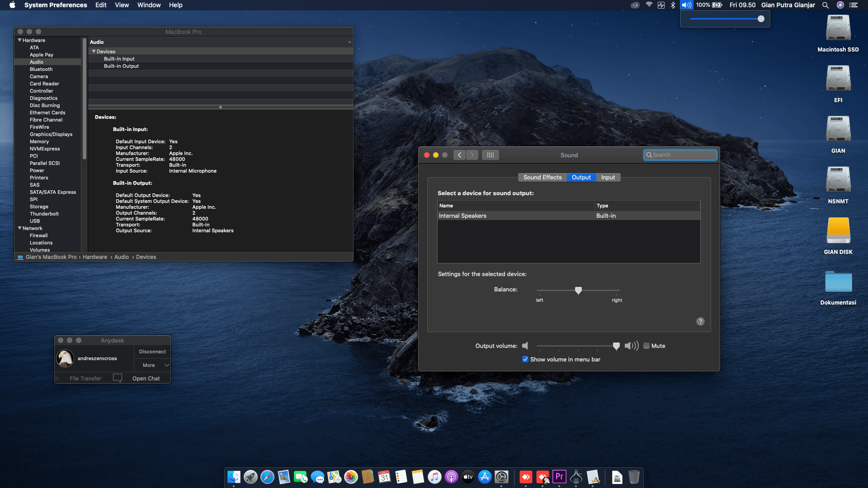The width and height of the screenshot is (868, 488).
Task: Uncheck Show volume in menu bar
Action: click(525, 359)
